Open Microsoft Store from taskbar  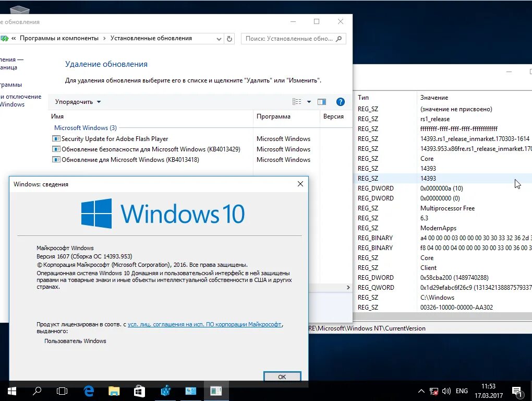point(139,391)
